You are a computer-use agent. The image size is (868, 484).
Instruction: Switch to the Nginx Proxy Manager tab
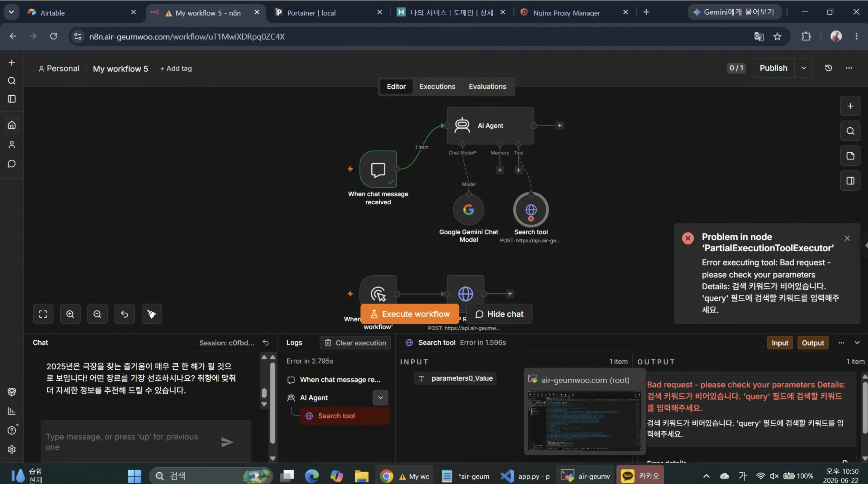tap(573, 12)
